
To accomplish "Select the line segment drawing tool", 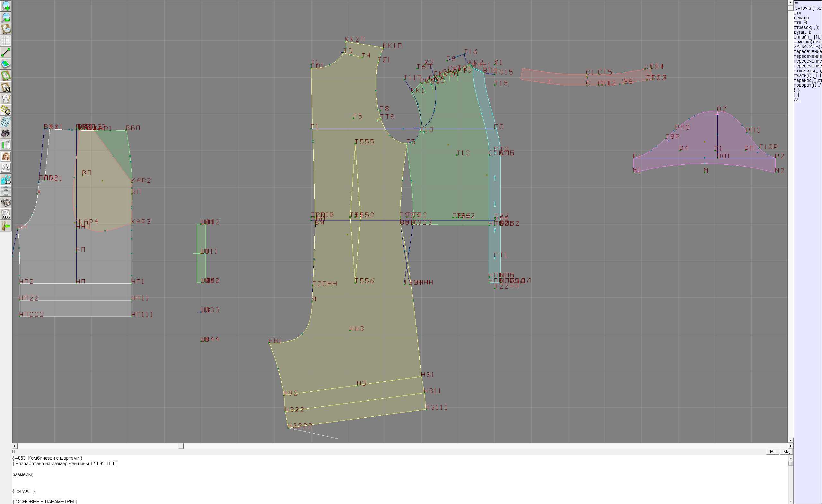I will 6,52.
